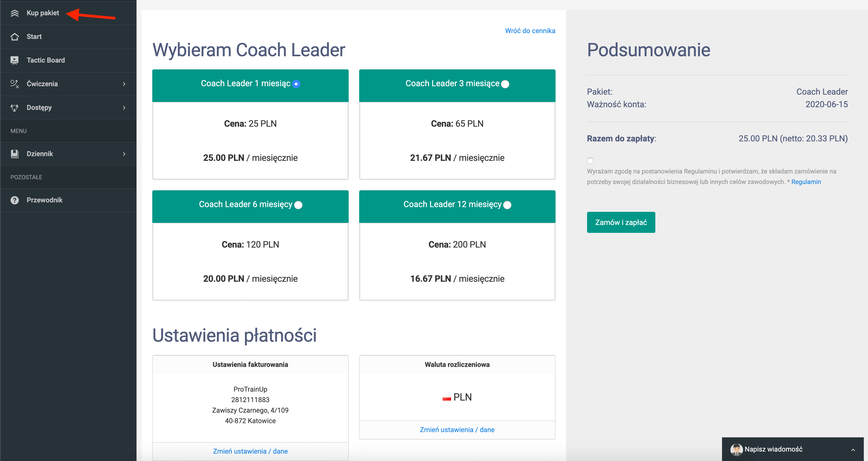Click the Przewodnik question mark icon
This screenshot has height=461, width=868.
coord(14,200)
